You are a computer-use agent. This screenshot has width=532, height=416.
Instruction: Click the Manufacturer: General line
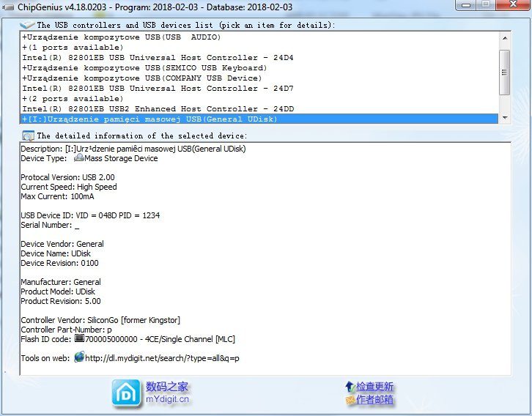click(x=61, y=282)
